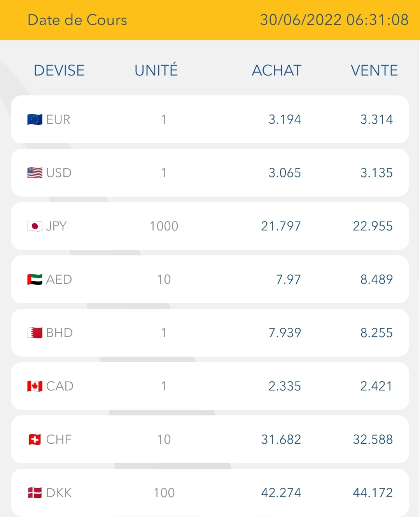Image resolution: width=420 pixels, height=517 pixels.
Task: Tap the Denmark flag icon
Action: coord(35,493)
